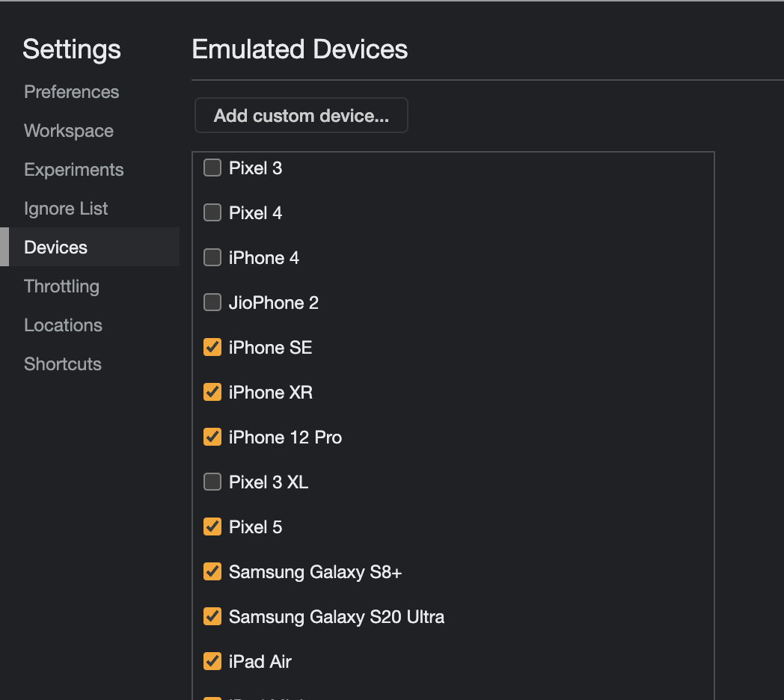Disable the iPhone XR checkbox

(x=212, y=392)
